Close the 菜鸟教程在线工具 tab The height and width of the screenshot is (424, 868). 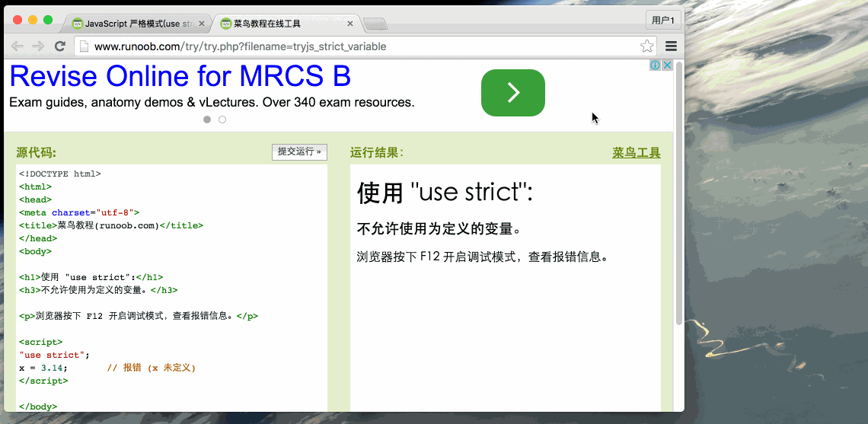point(349,24)
